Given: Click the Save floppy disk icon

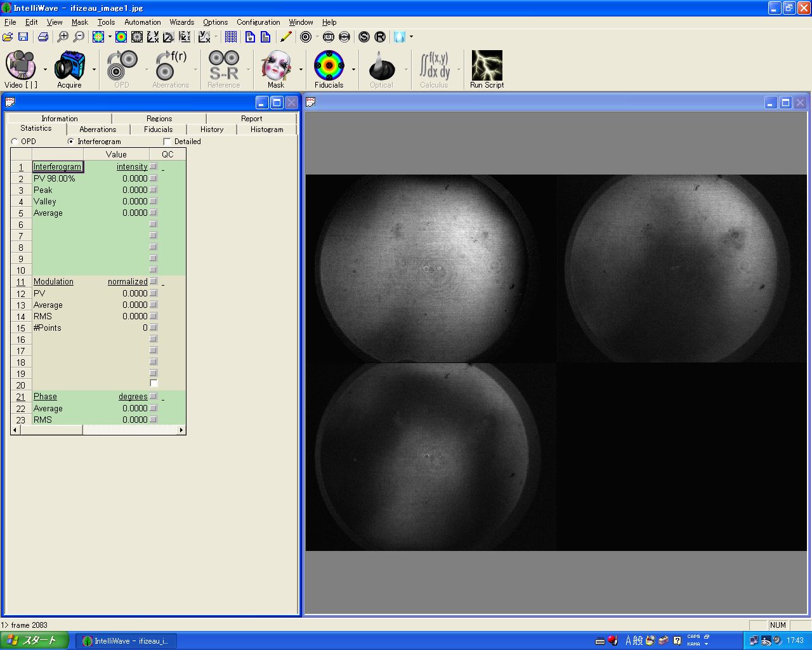Looking at the screenshot, I should tap(23, 37).
